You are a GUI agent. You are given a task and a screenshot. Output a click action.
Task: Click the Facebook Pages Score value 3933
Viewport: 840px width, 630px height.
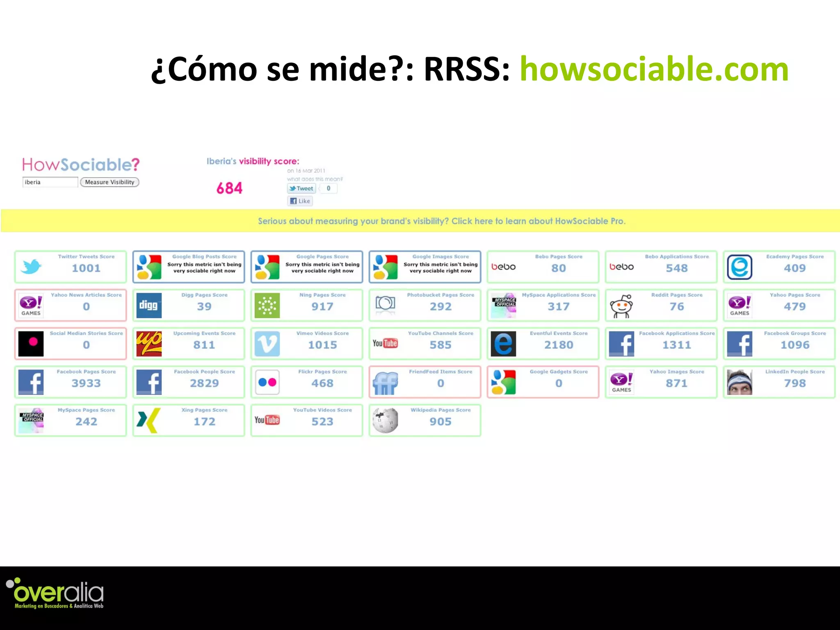[86, 383]
